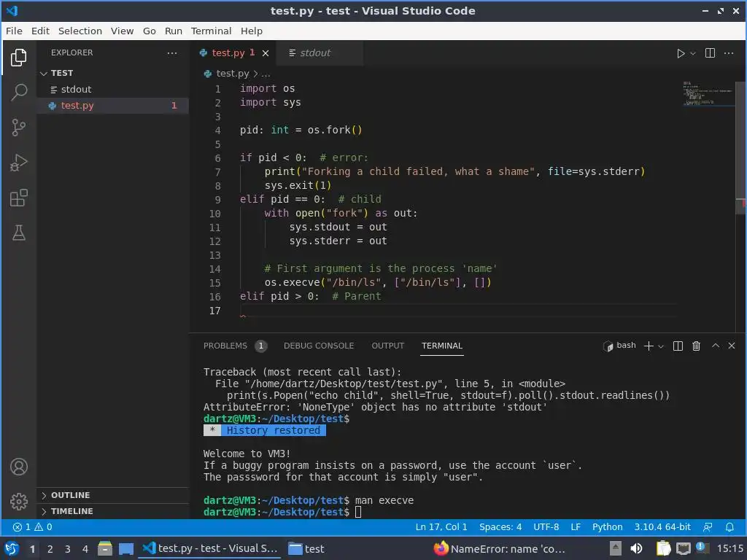Kill terminal with trash icon
The image size is (747, 560).
(696, 346)
